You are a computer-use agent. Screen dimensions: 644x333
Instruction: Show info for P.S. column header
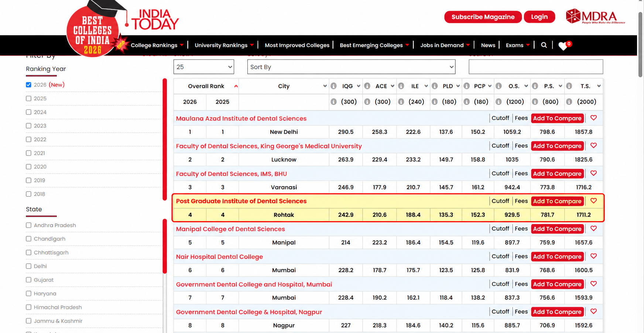[535, 86]
